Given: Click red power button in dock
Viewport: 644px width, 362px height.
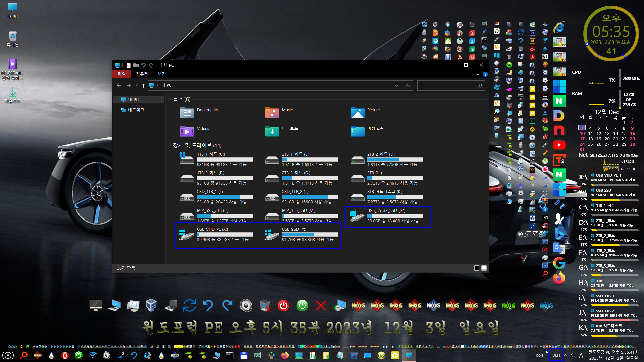Looking at the screenshot, I should (283, 305).
